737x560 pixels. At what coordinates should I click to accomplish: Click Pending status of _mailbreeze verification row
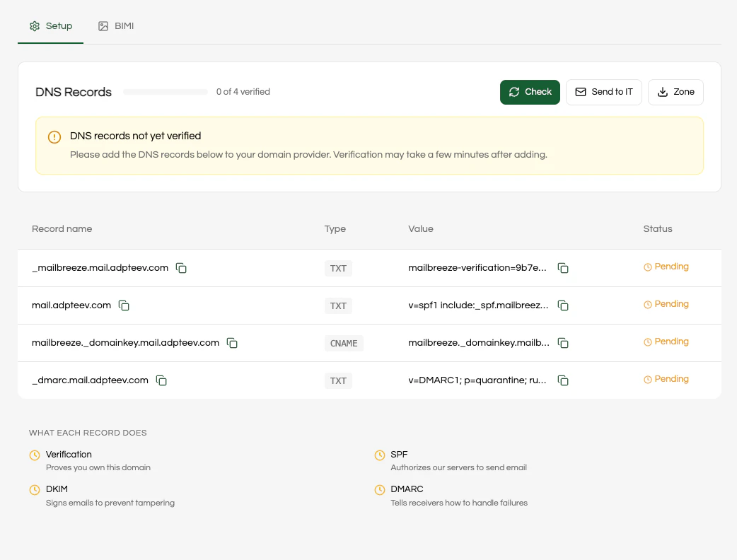666,267
